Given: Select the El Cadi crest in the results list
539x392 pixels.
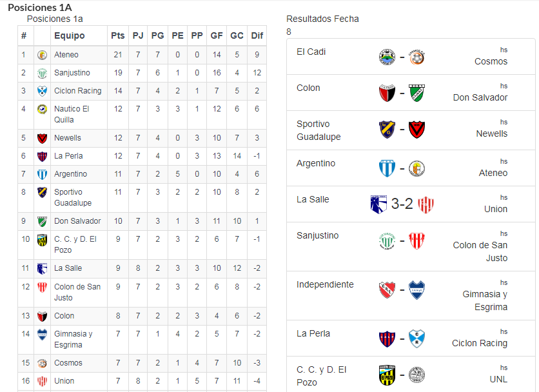Looking at the screenshot, I should click(x=387, y=57).
